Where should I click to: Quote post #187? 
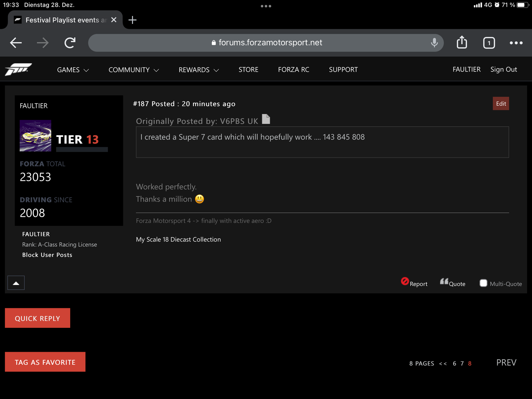point(453,283)
